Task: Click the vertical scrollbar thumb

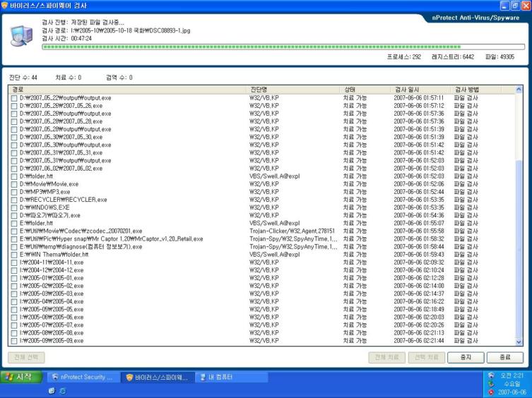Action: (x=519, y=249)
